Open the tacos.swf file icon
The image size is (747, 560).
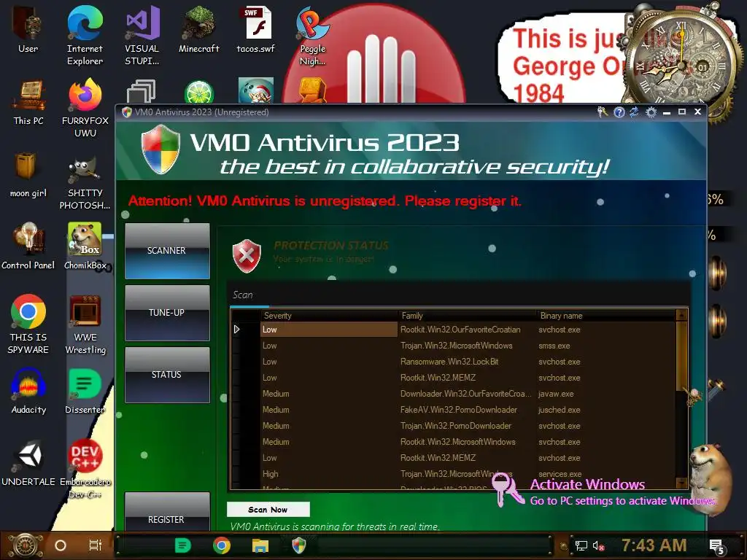click(256, 28)
